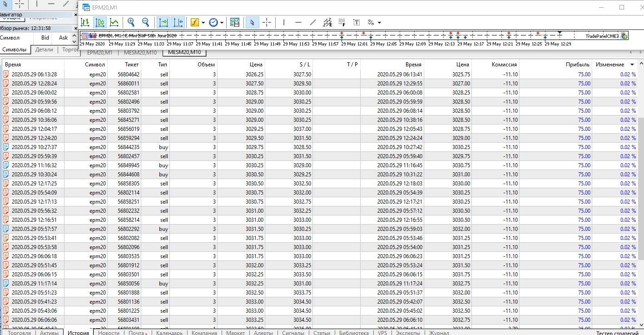Viewport: 644px width, 335px height.
Task: Toggle the arrow cursor mode
Action: click(x=252, y=22)
